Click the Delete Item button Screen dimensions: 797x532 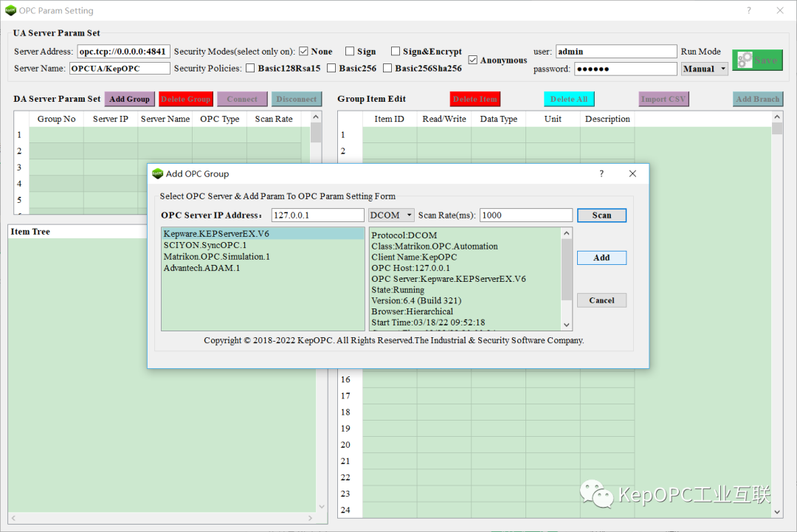[475, 99]
